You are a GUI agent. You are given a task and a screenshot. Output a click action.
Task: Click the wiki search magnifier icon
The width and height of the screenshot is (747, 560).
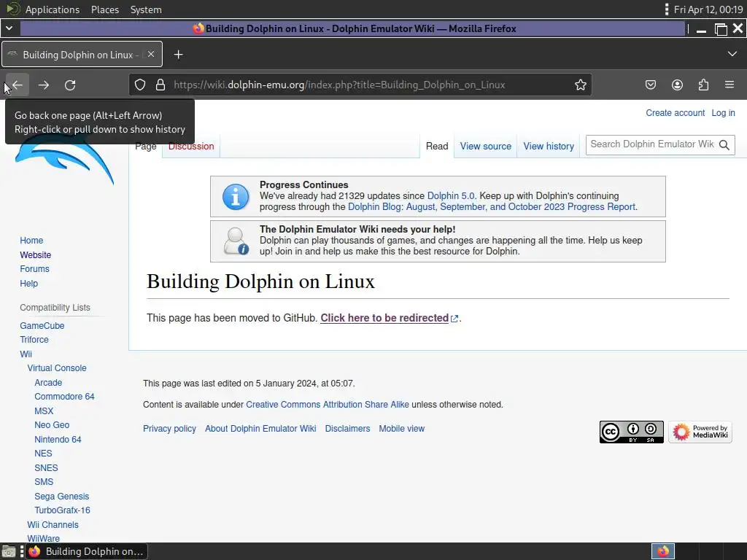click(724, 145)
